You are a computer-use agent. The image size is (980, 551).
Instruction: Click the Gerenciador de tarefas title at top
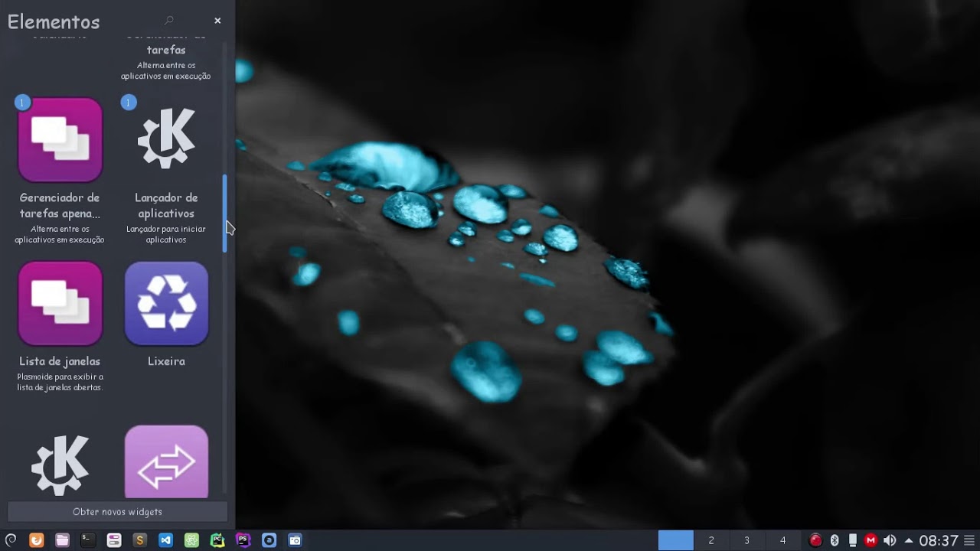pyautogui.click(x=166, y=44)
